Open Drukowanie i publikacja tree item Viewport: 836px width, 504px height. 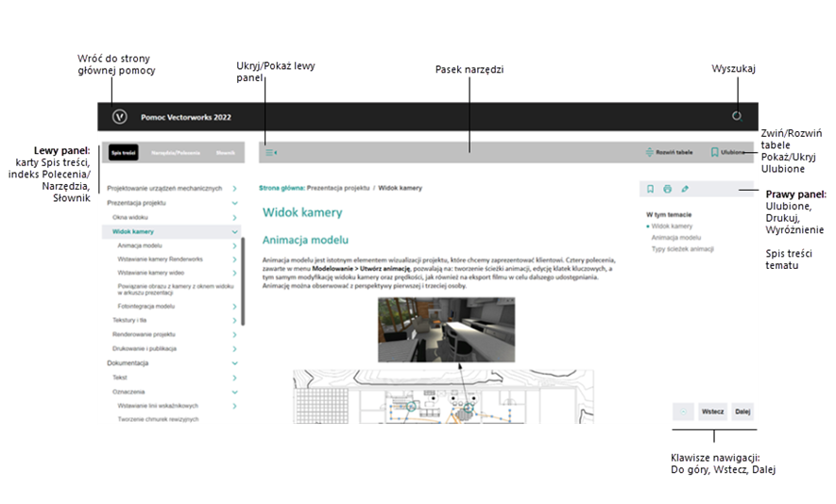coord(145,348)
